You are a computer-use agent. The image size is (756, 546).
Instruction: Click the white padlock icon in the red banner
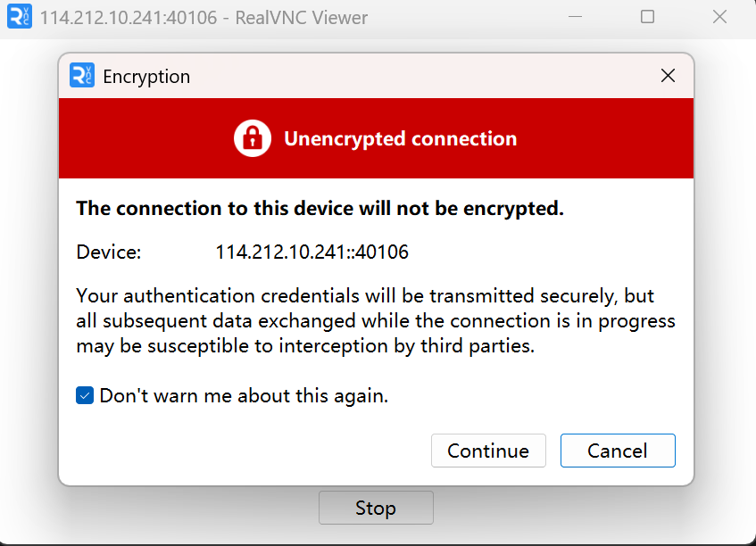tap(252, 138)
